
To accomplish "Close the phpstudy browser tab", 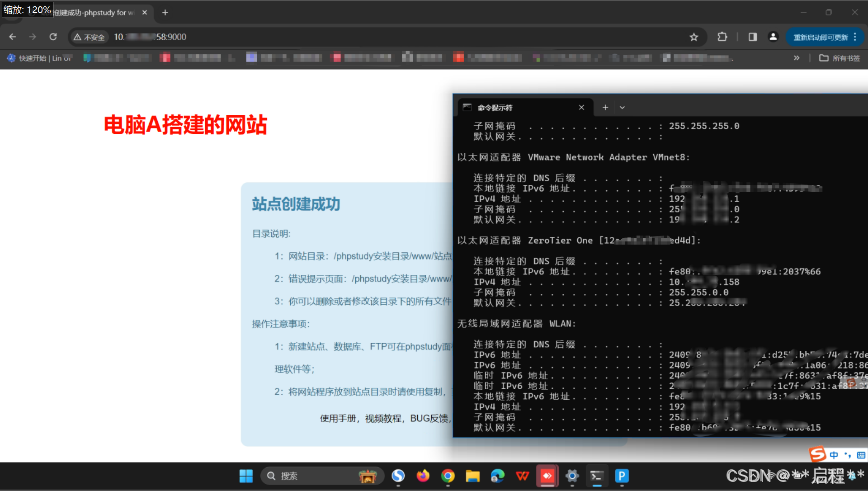I will tap(145, 13).
